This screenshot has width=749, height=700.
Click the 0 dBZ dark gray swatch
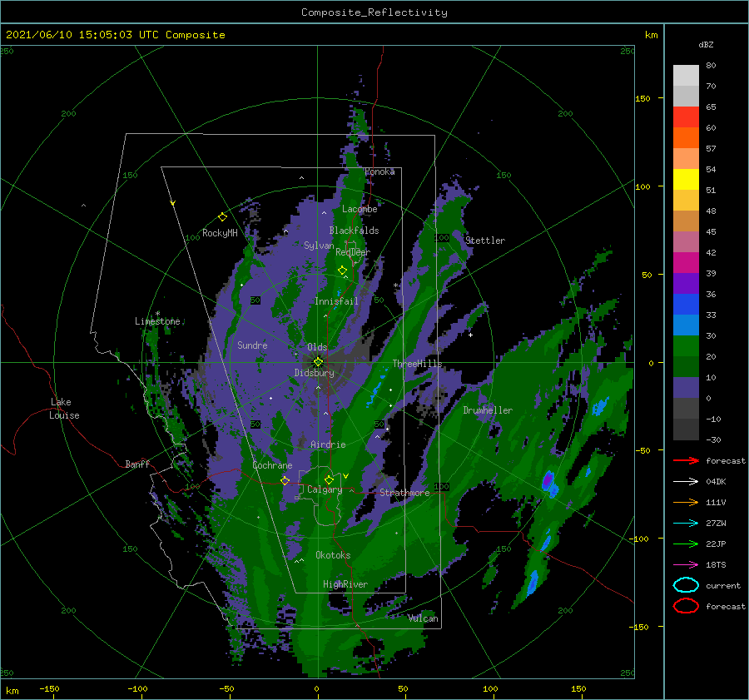point(686,408)
